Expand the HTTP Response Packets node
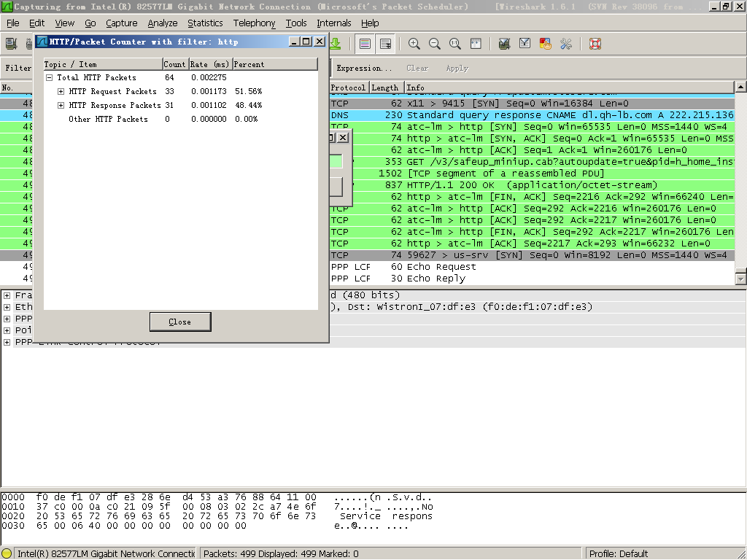The height and width of the screenshot is (560, 747). [61, 105]
